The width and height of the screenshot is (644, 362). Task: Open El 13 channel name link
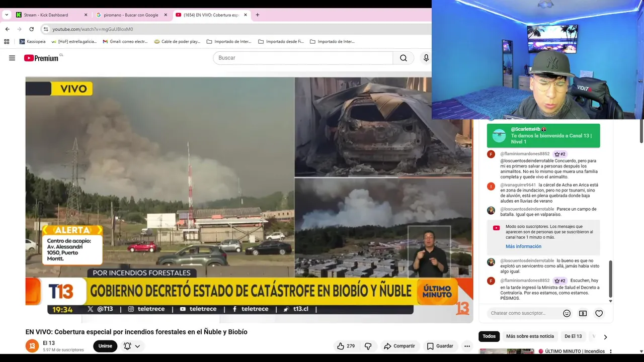[49, 343]
